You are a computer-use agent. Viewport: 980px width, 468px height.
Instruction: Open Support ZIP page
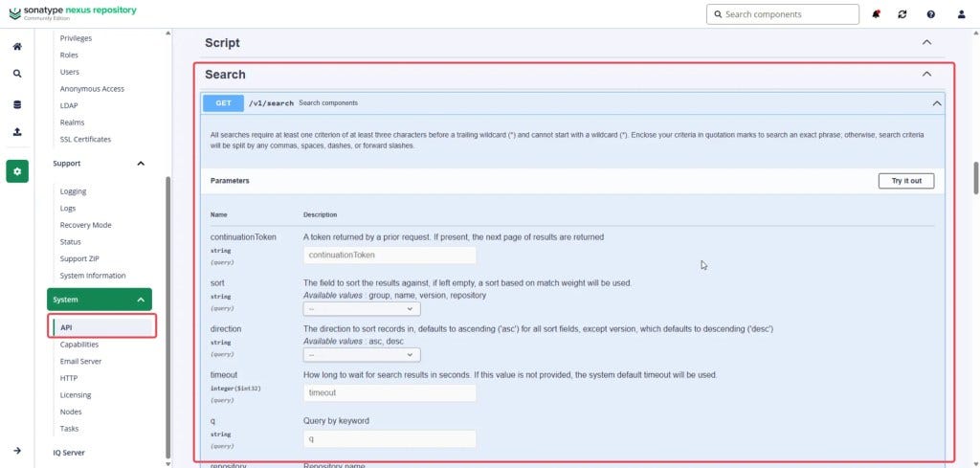pos(79,258)
